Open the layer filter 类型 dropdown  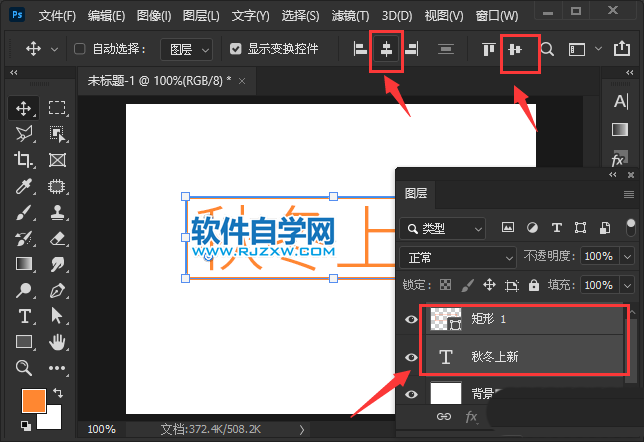(x=442, y=228)
